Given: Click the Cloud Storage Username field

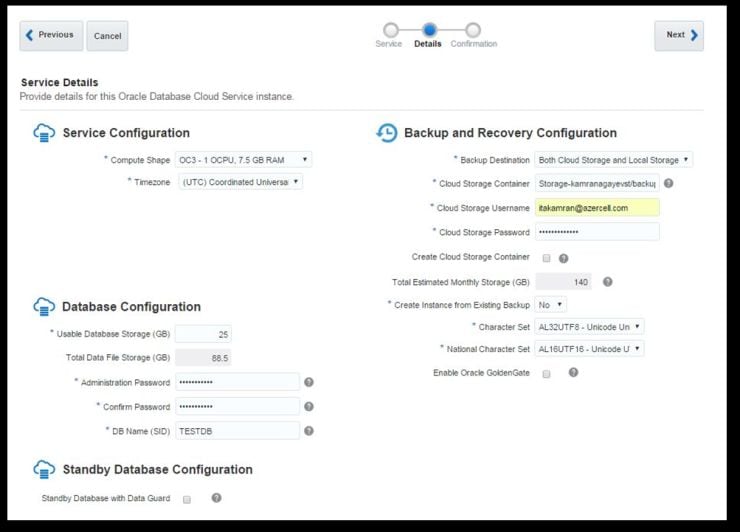Looking at the screenshot, I should [x=597, y=208].
